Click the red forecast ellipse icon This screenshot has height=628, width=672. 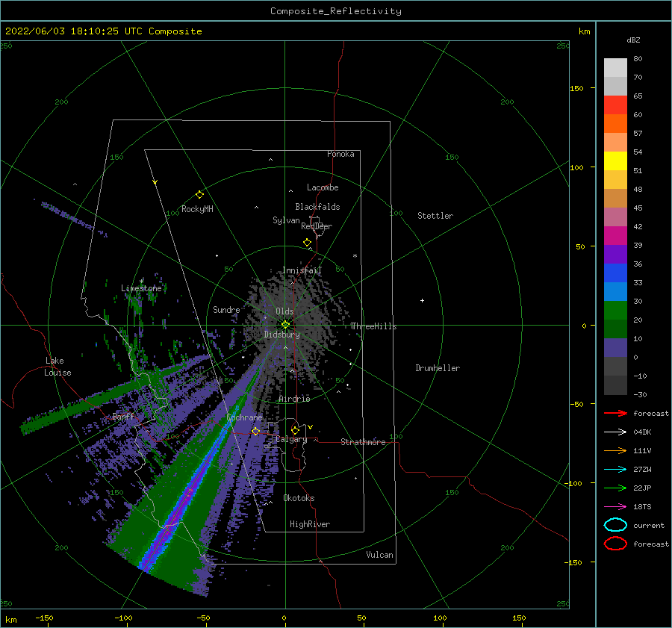[x=615, y=544]
